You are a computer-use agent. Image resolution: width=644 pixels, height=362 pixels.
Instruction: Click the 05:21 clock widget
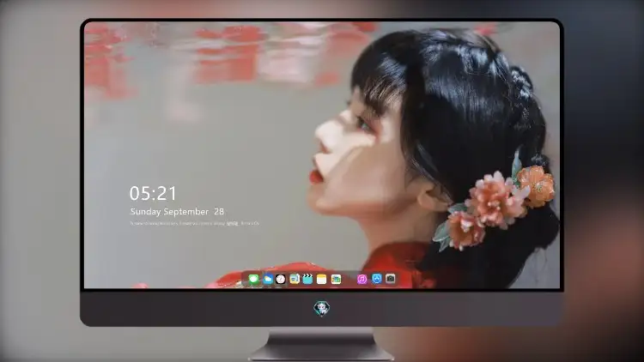click(x=153, y=193)
